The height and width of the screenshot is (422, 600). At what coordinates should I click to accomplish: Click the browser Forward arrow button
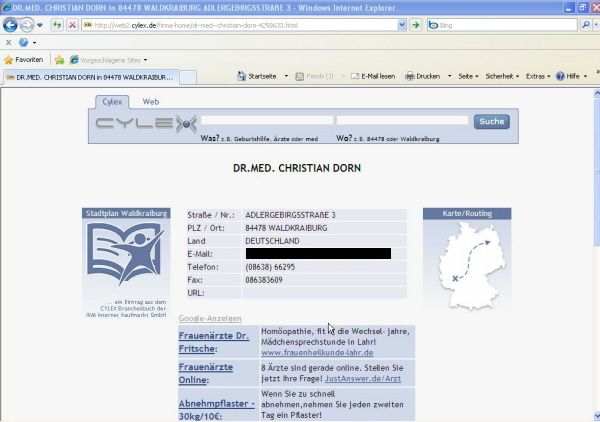[x=27, y=25]
